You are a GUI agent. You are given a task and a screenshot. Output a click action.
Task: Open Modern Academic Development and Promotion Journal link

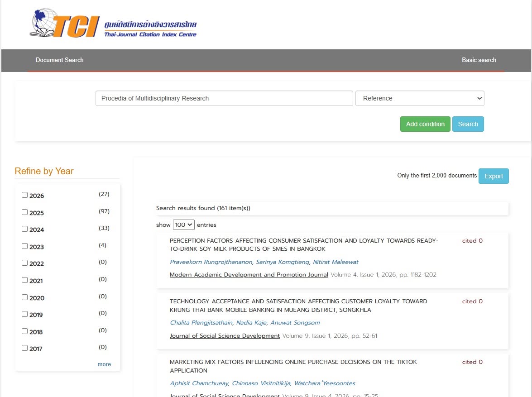click(x=249, y=274)
